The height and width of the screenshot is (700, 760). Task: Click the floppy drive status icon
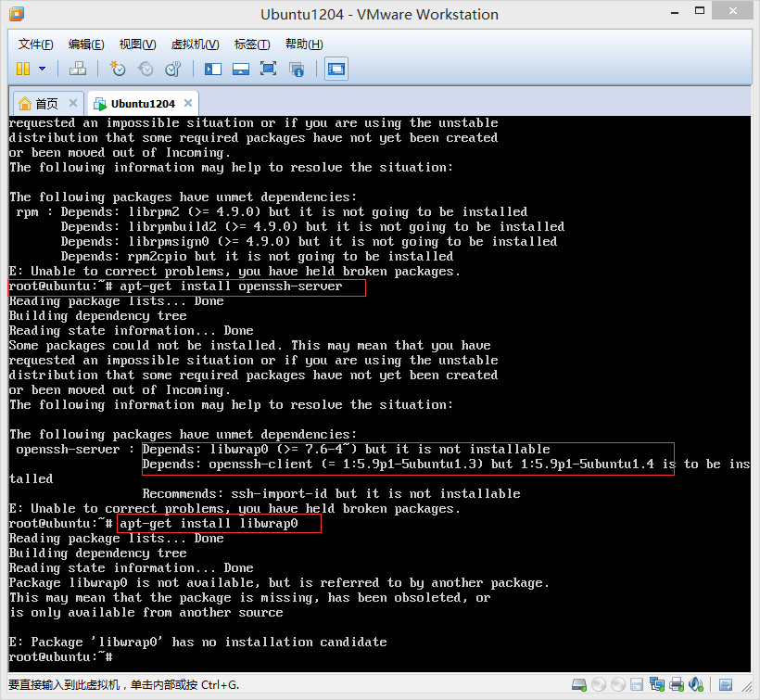coord(637,684)
